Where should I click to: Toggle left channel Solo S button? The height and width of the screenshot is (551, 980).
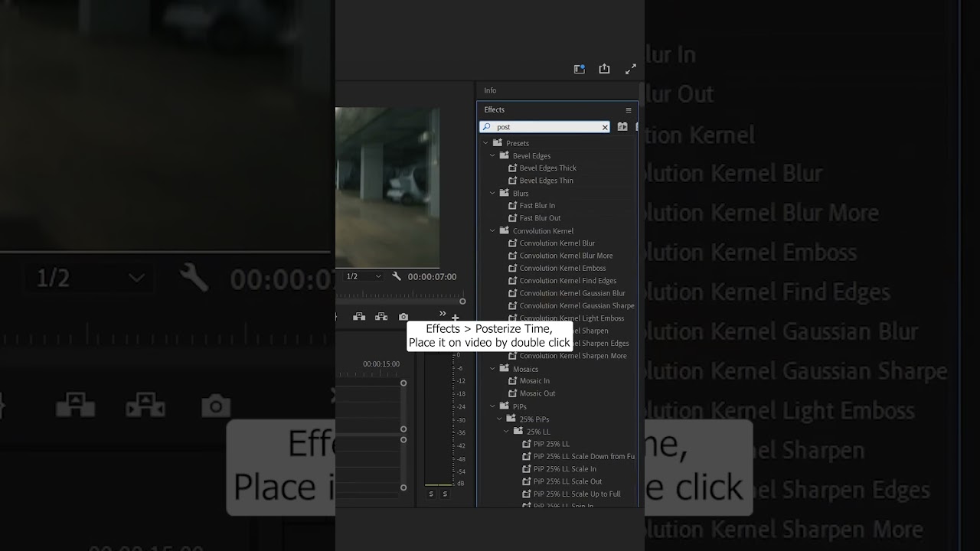pyautogui.click(x=431, y=494)
